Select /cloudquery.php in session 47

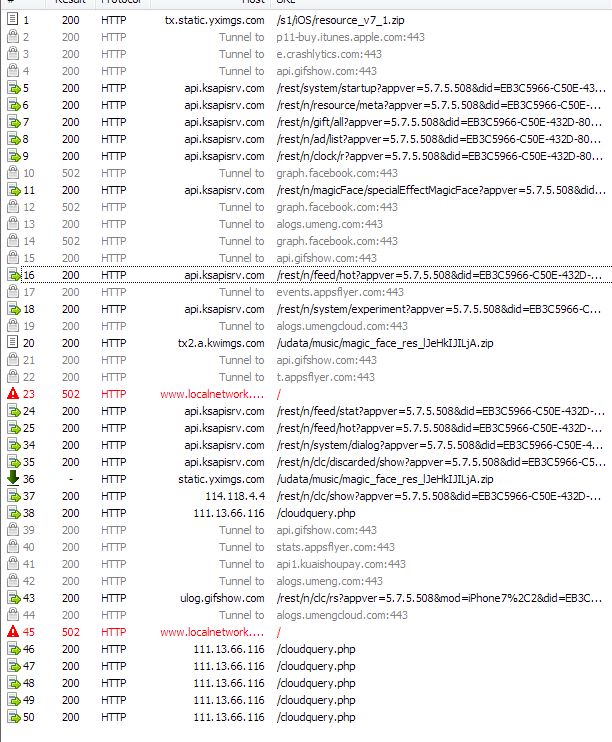pos(316,666)
